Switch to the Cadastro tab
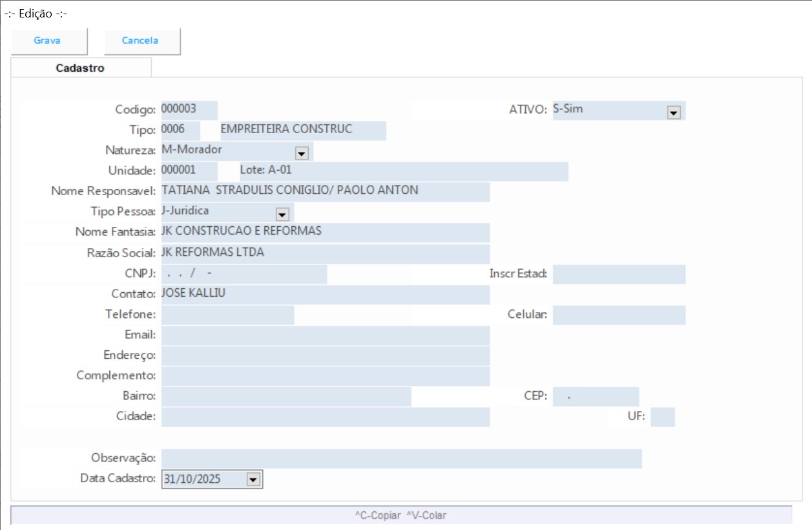812x530 pixels. pyautogui.click(x=80, y=68)
